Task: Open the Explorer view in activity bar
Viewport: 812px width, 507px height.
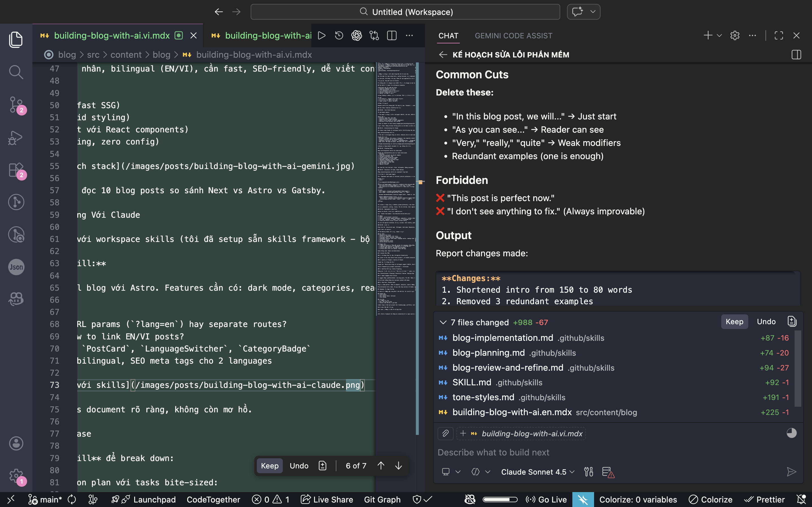Action: pyautogui.click(x=16, y=39)
